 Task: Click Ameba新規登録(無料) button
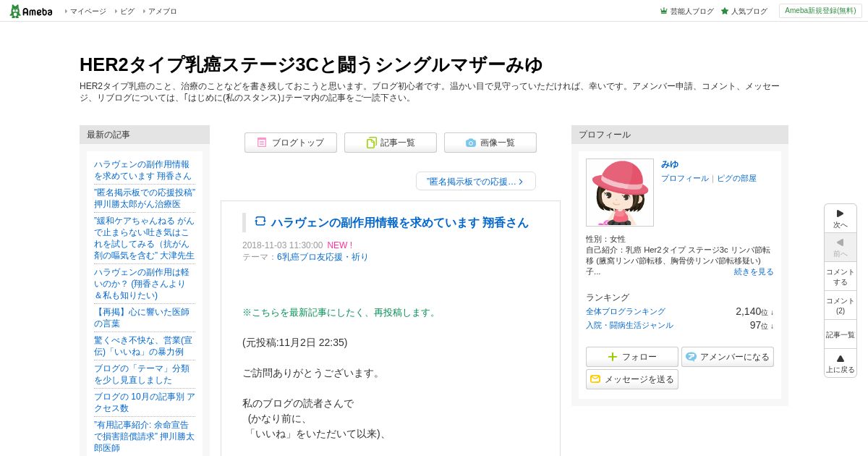(820, 11)
